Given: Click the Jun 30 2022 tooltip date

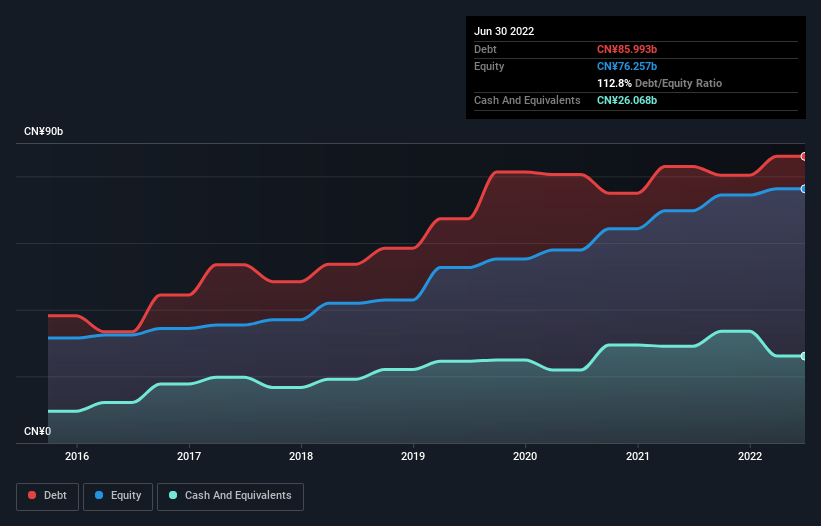Looking at the screenshot, I should (x=504, y=31).
